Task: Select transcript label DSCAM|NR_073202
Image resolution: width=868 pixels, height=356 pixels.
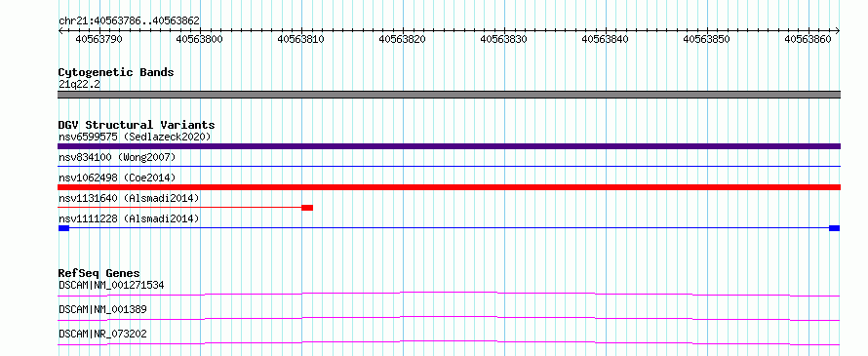Action: coord(102,335)
